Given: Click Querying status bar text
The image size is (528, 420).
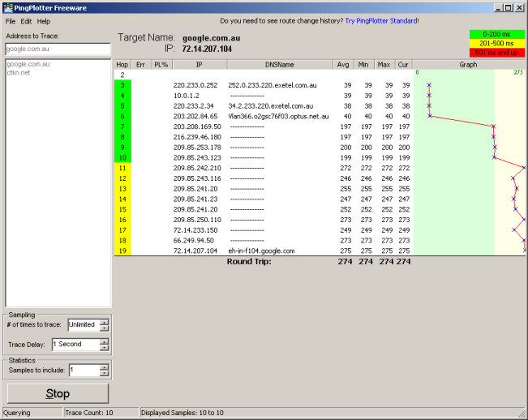Looking at the screenshot, I should (17, 413).
